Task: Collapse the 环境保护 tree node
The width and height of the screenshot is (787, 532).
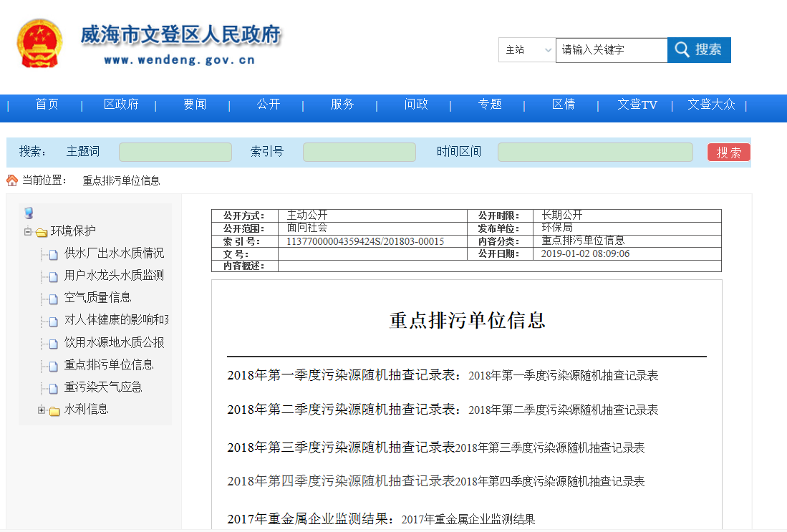Action: tap(28, 232)
